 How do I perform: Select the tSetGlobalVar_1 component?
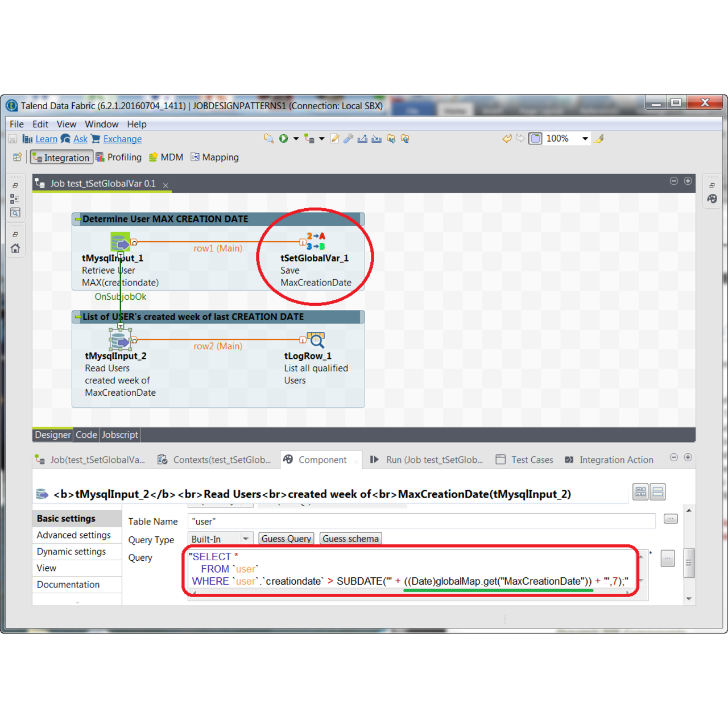[315, 241]
